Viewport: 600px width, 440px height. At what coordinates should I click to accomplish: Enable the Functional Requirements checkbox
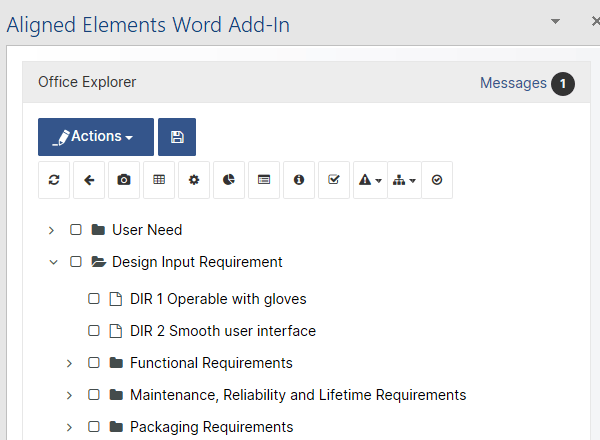(x=94, y=363)
